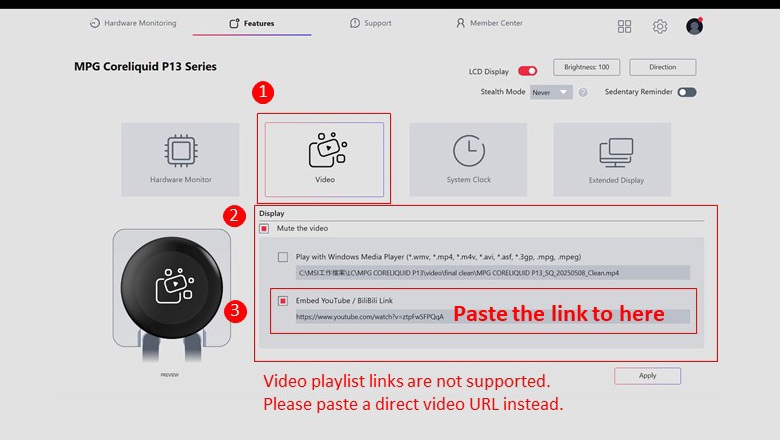The image size is (780, 440).
Task: Click the Display section heading
Action: pos(272,213)
